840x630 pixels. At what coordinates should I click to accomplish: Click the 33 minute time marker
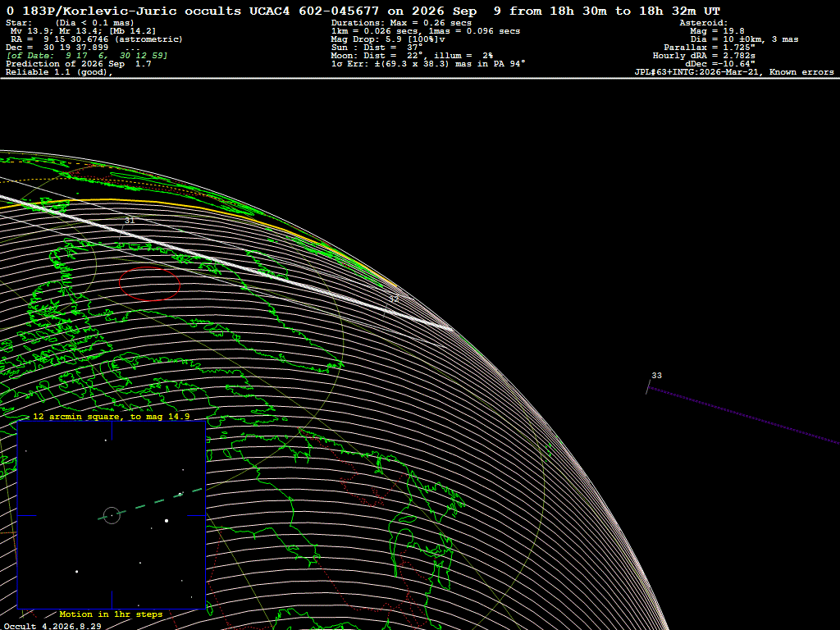[x=656, y=376]
